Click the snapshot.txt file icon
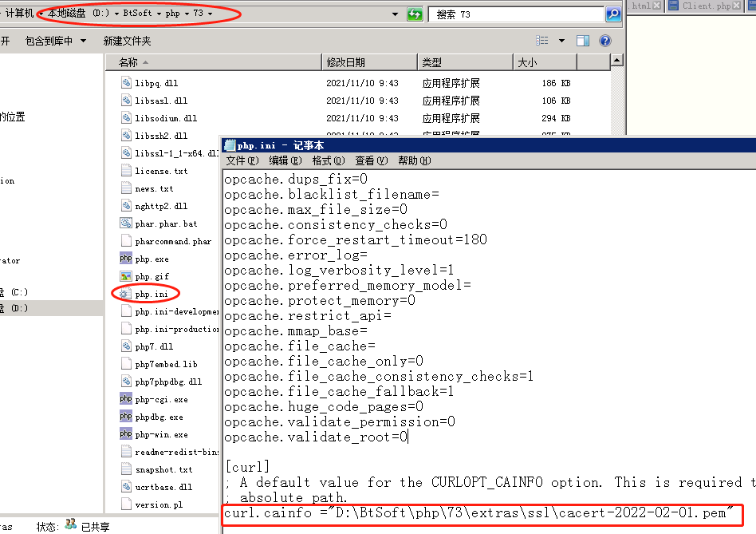The height and width of the screenshot is (534, 756). pyautogui.click(x=126, y=469)
